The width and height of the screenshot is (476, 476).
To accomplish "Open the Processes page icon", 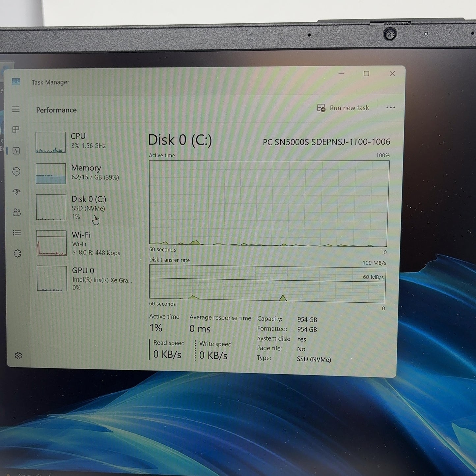I will click(16, 130).
